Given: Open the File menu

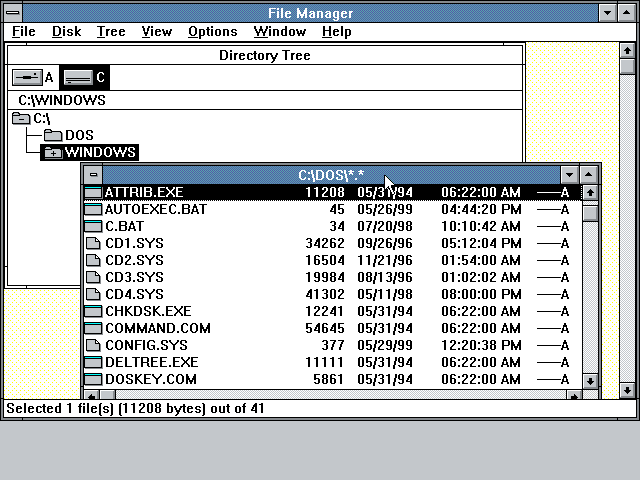Looking at the screenshot, I should pyautogui.click(x=24, y=31).
